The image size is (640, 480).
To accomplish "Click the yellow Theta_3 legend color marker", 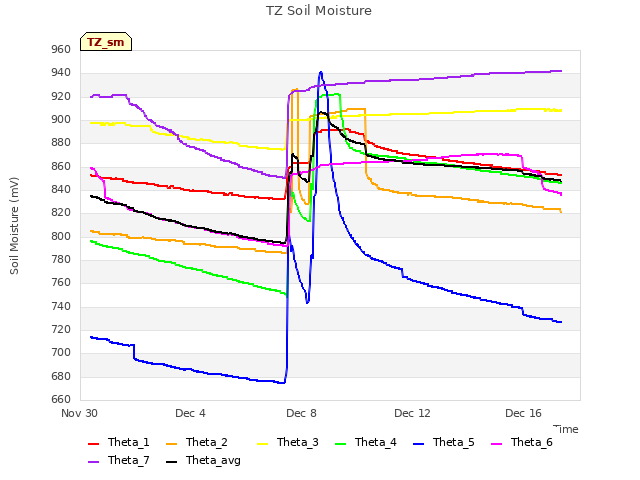I will click(262, 444).
